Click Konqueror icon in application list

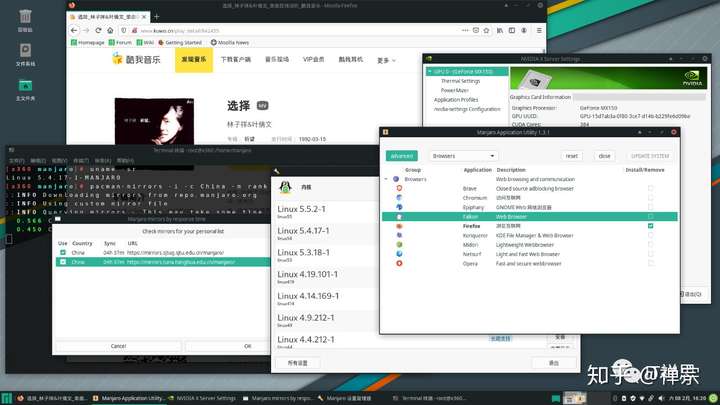coord(399,235)
